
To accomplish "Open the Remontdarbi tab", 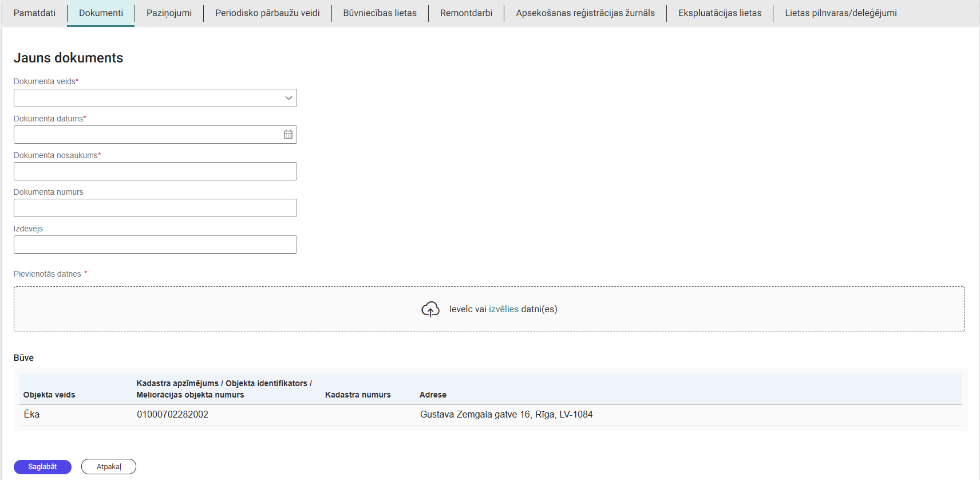I will [466, 13].
